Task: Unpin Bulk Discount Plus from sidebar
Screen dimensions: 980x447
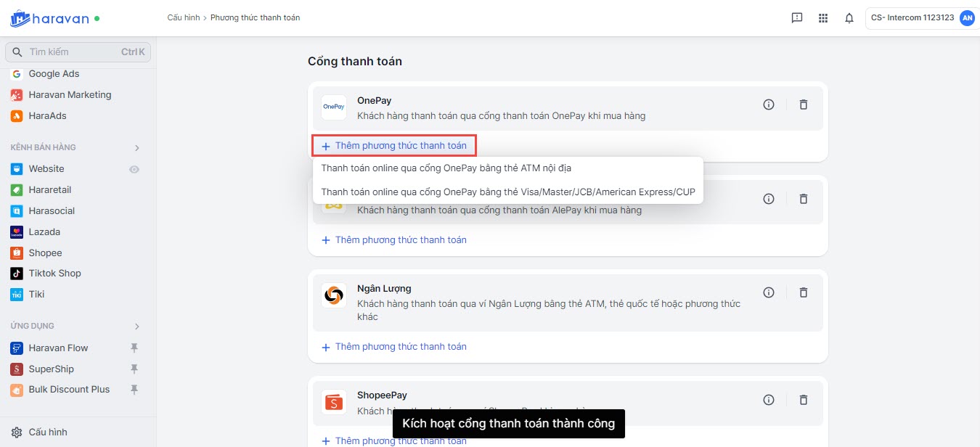Action: [134, 390]
